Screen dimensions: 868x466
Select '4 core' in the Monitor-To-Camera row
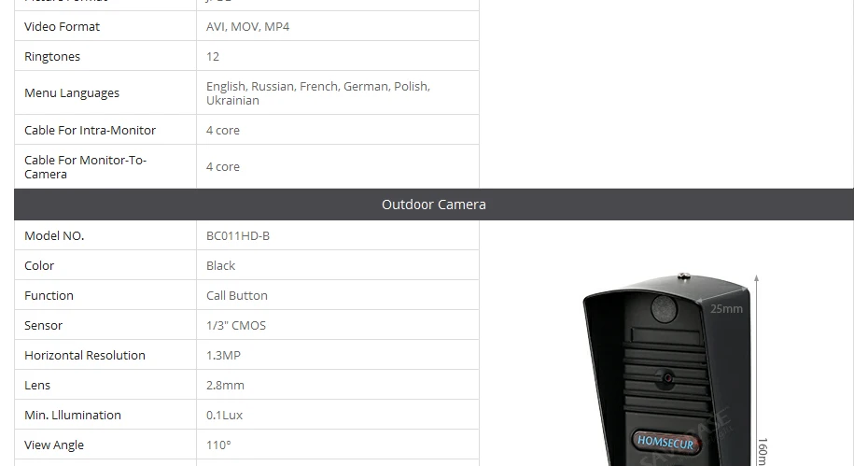(x=222, y=167)
